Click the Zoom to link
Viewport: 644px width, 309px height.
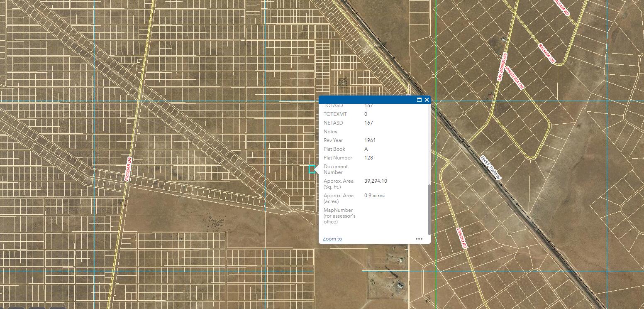tap(332, 239)
